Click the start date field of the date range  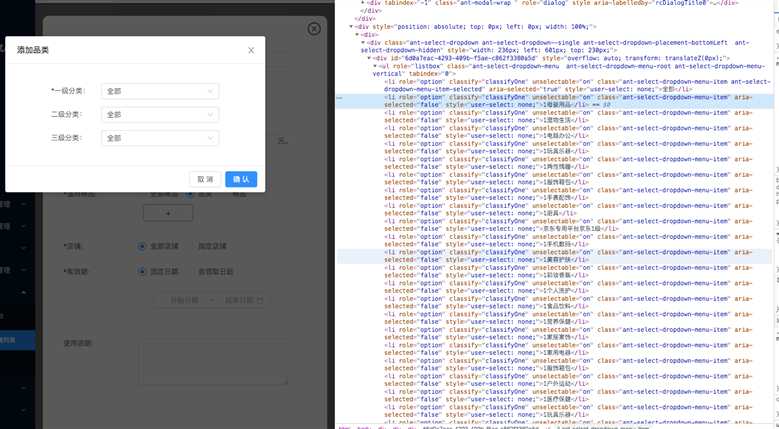pos(184,300)
